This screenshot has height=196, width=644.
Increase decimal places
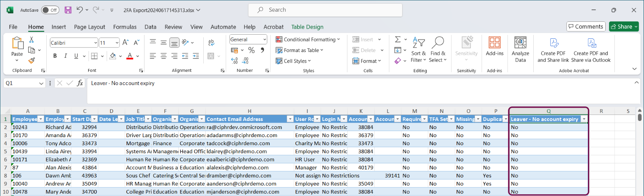coord(235,60)
